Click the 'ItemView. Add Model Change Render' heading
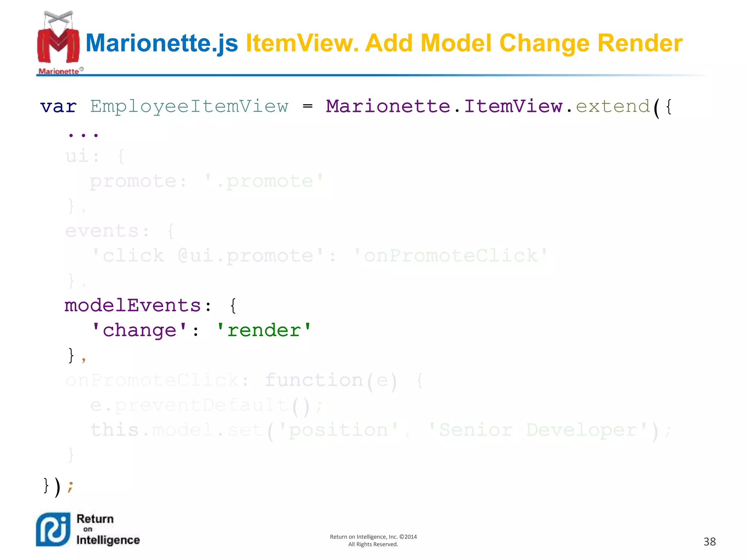This screenshot has height=560, width=747. [464, 43]
